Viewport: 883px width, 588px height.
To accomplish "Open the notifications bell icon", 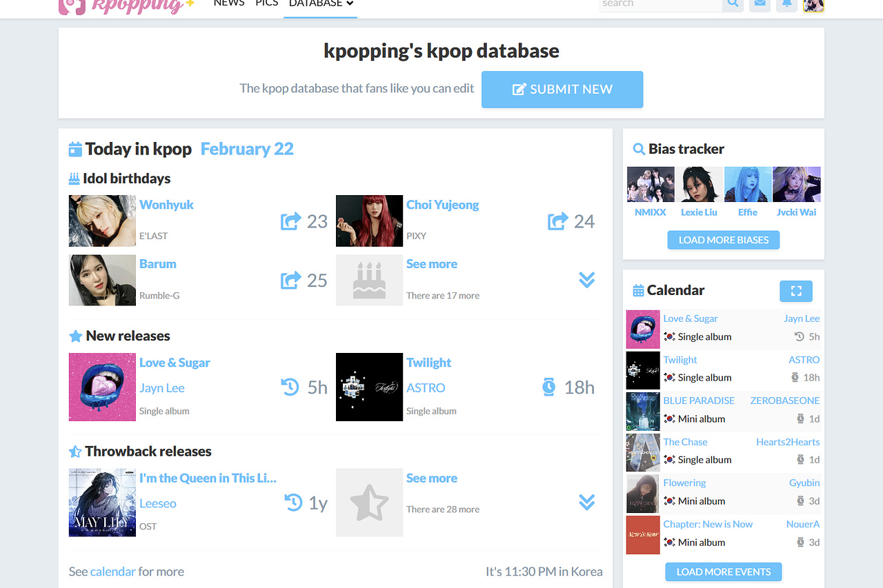I will (786, 4).
